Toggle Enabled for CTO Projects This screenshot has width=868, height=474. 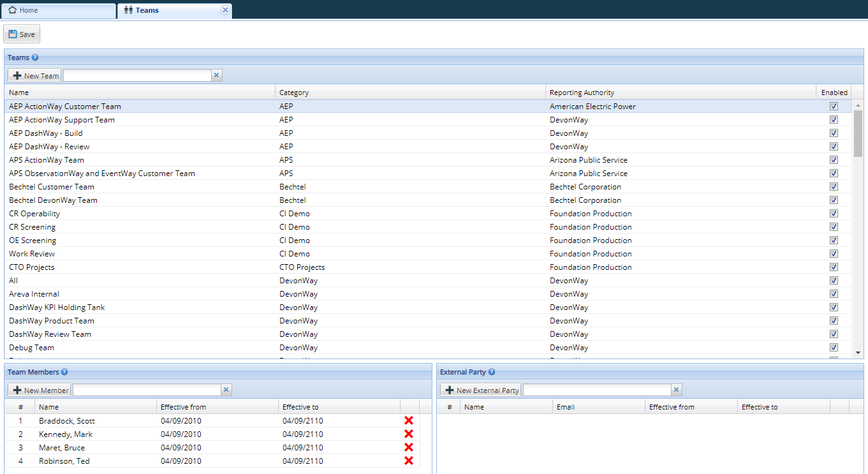pyautogui.click(x=834, y=267)
